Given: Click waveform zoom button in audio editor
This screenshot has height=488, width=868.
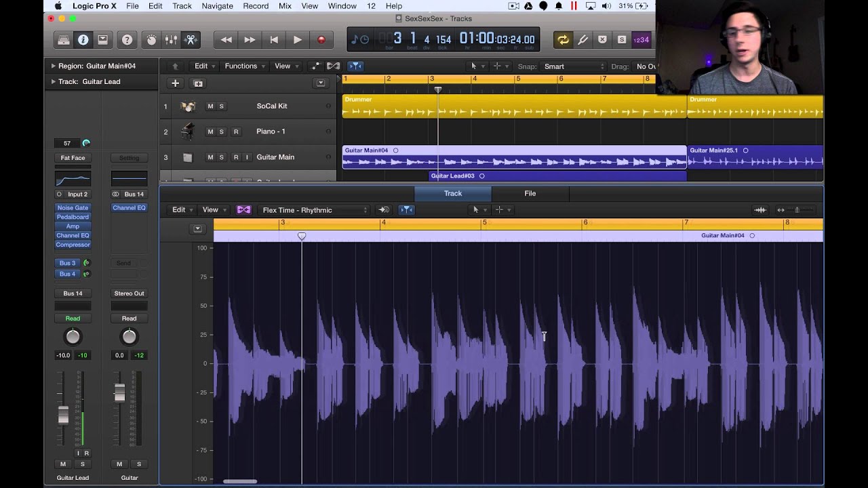Looking at the screenshot, I should click(x=760, y=210).
